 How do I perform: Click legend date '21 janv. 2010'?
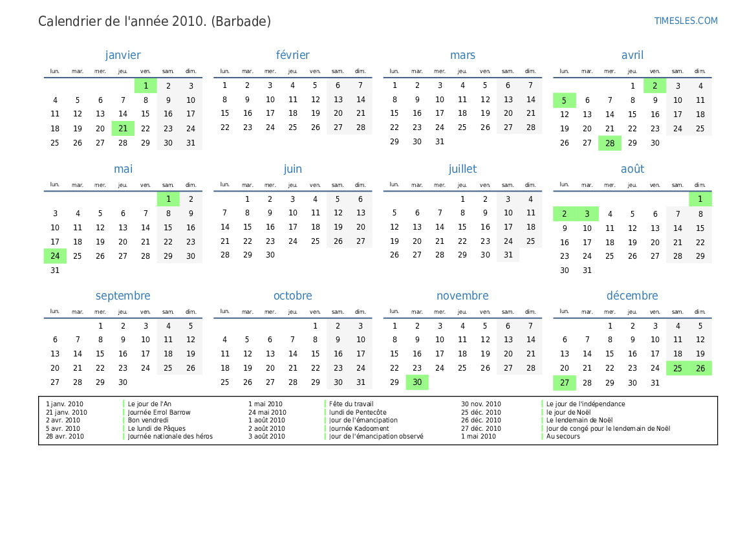(67, 413)
